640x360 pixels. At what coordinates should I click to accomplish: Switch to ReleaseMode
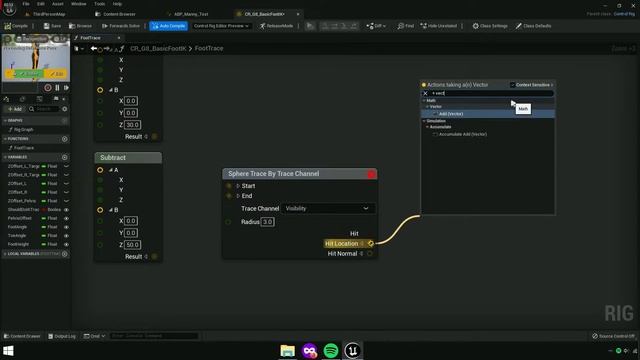(276, 26)
